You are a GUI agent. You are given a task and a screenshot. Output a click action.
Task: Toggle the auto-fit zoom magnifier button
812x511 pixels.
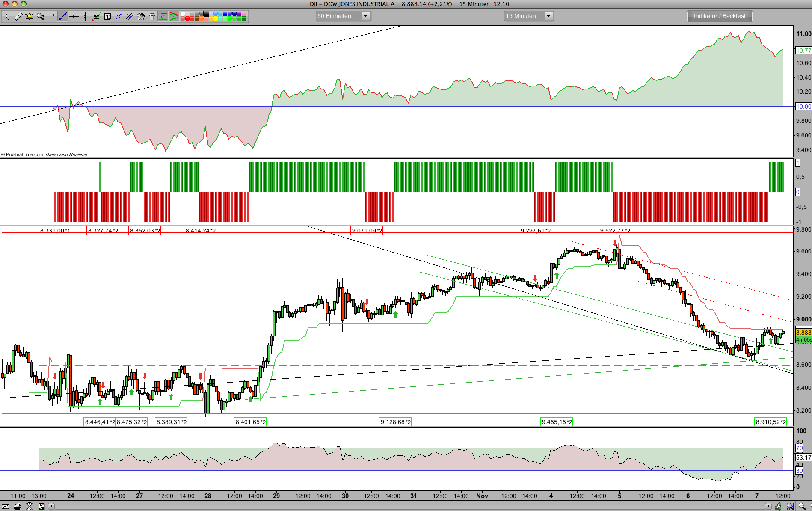tap(790, 506)
